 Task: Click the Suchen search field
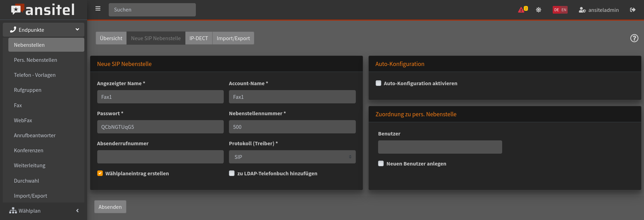[152, 10]
